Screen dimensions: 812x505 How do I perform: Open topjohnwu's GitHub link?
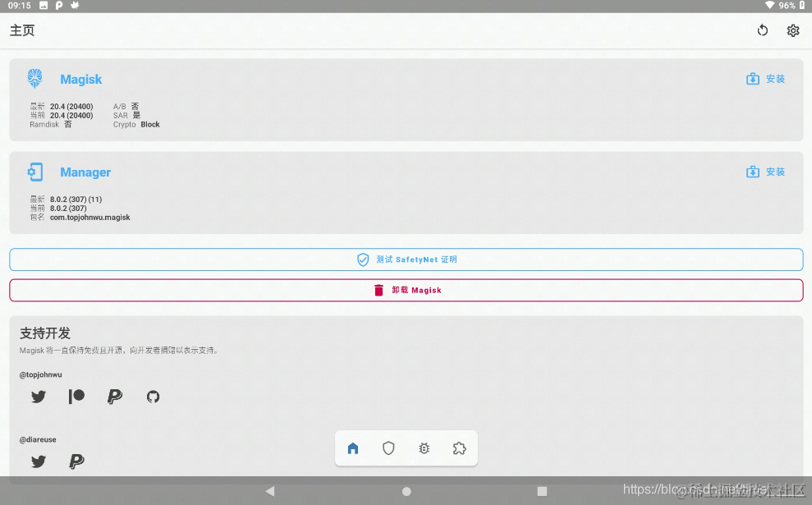coord(153,397)
